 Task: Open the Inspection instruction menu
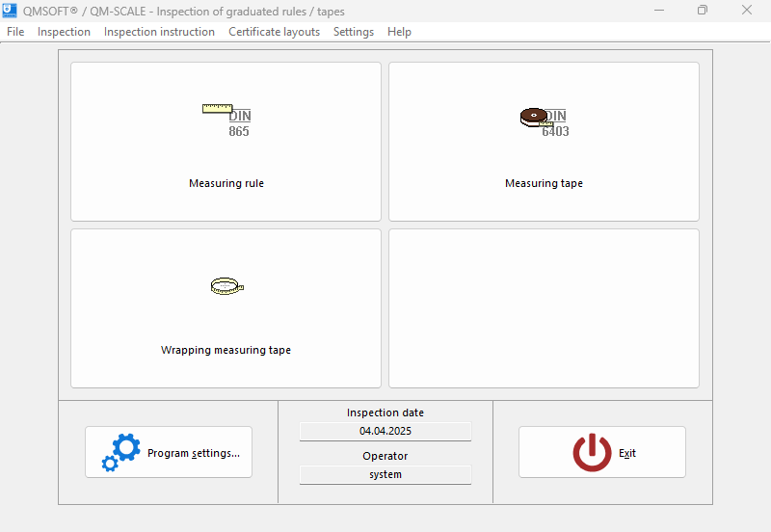[159, 32]
